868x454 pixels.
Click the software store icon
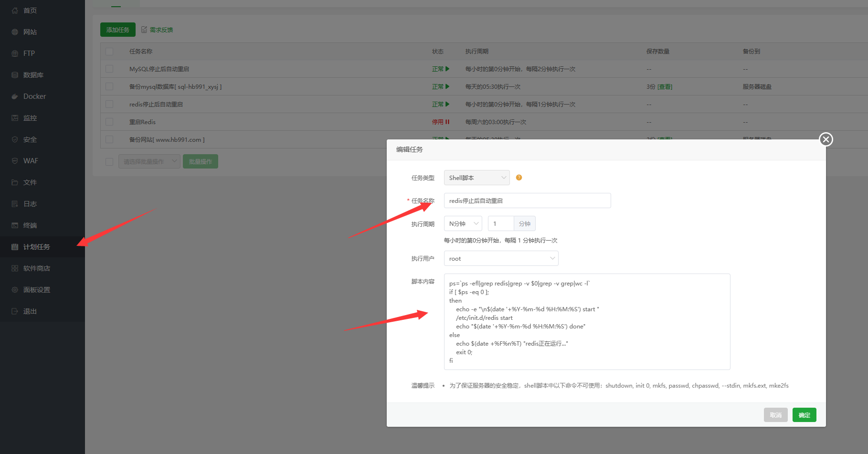(15, 268)
